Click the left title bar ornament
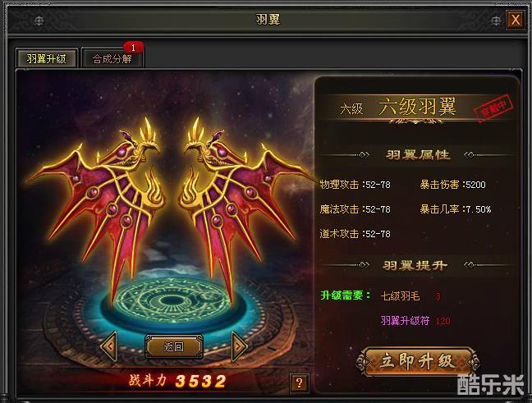Viewport: 532px width, 403px height. tap(39, 21)
